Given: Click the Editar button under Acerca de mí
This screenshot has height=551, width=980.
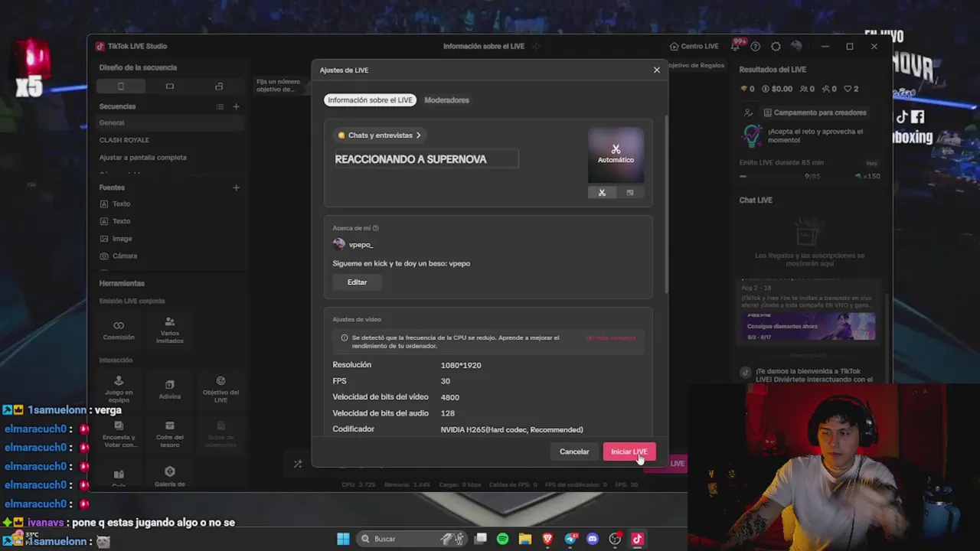Looking at the screenshot, I should click(357, 282).
